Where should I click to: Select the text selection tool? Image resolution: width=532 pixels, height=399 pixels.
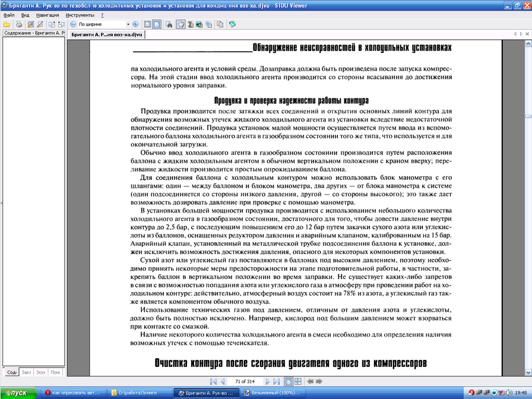coord(191,24)
